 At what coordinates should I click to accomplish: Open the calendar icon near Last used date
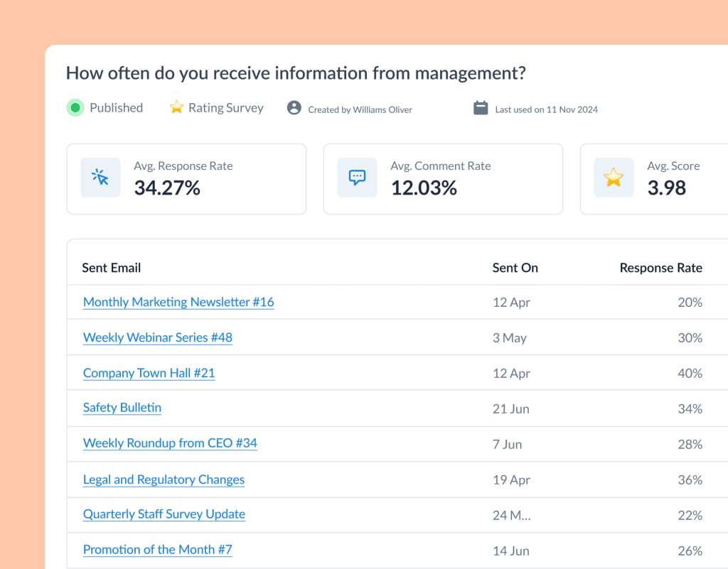(x=481, y=108)
